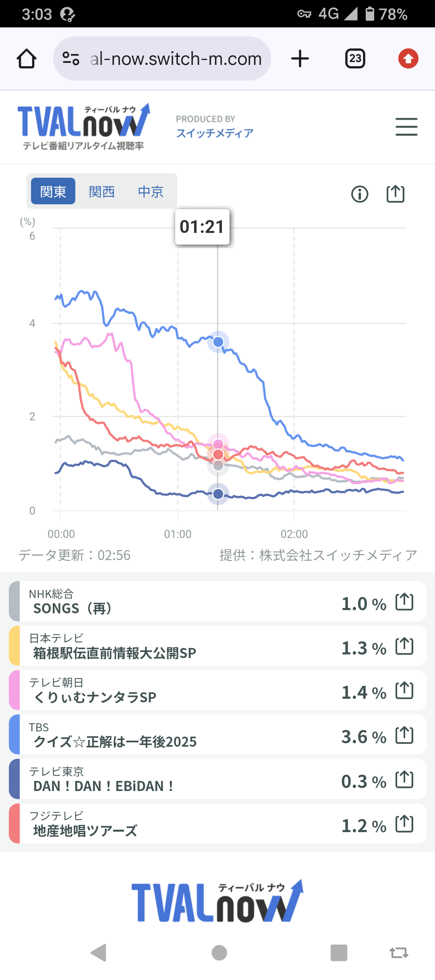Switch to the 中京 region tab
435x980 pixels.
tap(151, 191)
